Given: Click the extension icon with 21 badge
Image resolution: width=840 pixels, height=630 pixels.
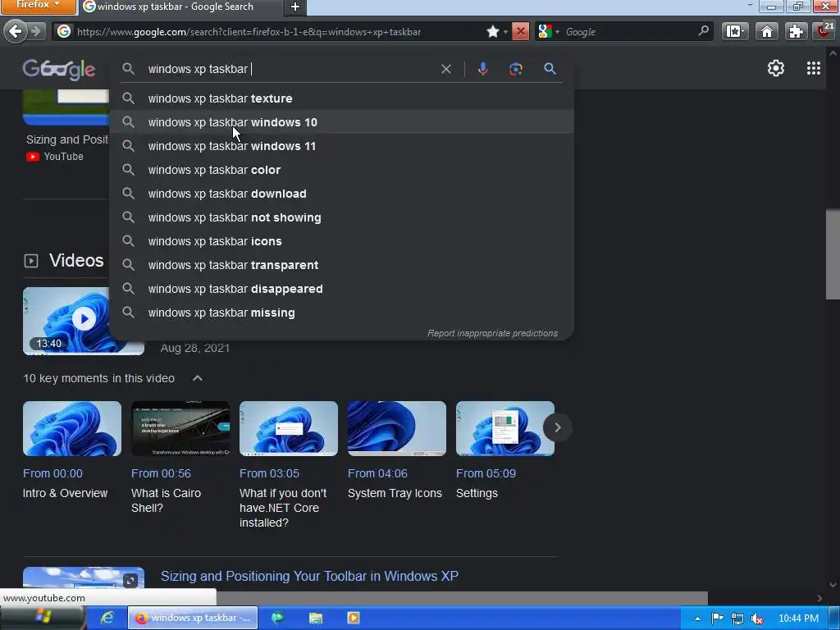Looking at the screenshot, I should [x=825, y=30].
